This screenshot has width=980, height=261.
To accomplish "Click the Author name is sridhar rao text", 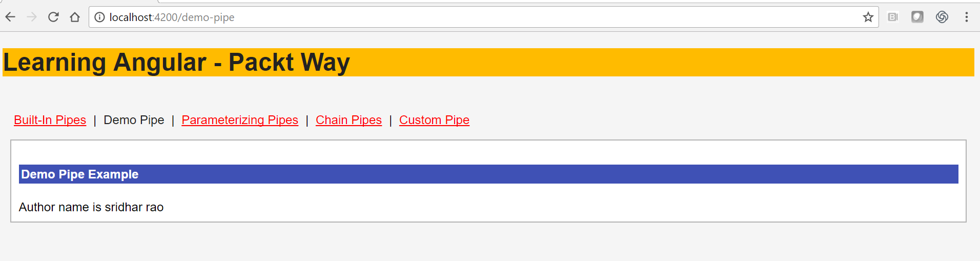I will (91, 207).
